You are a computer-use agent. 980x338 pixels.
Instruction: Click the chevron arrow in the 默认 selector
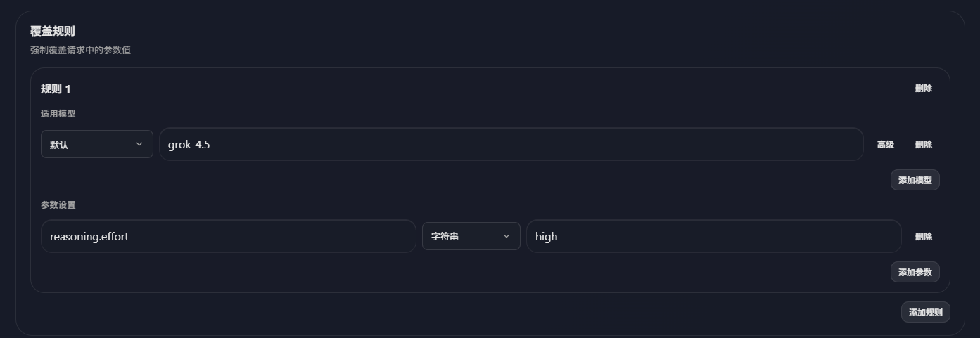139,144
